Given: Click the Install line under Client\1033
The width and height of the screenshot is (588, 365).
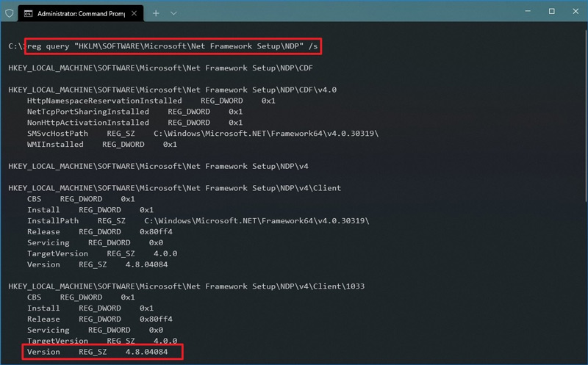Looking at the screenshot, I should click(x=90, y=308).
